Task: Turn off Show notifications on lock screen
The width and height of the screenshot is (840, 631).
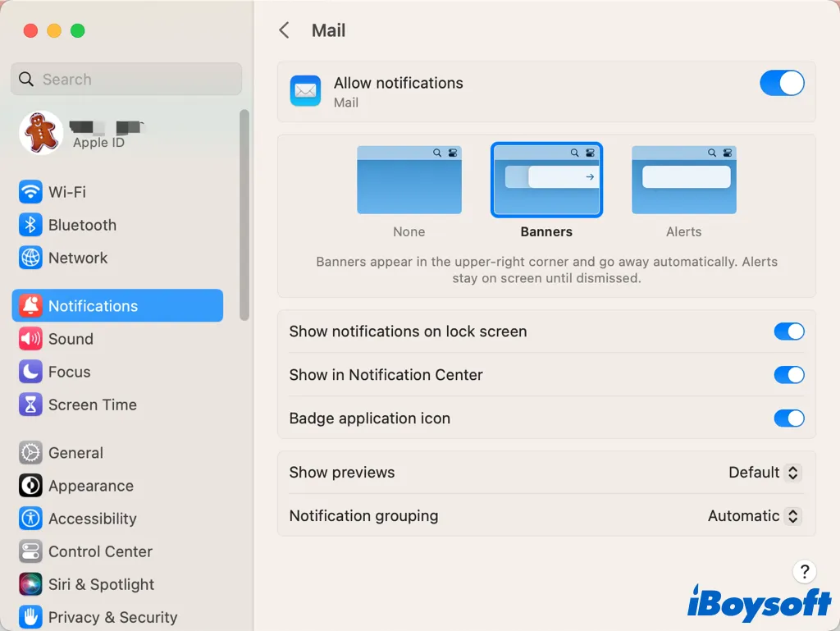Action: pyautogui.click(x=788, y=332)
